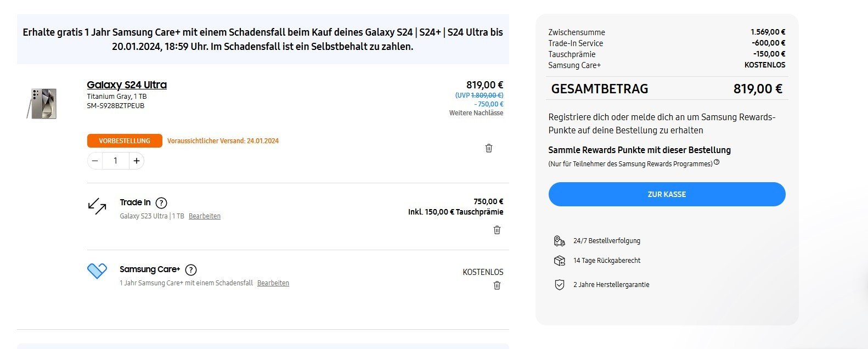
Task: Edit Samsung Care+ via Bearbeiten link
Action: tap(273, 283)
